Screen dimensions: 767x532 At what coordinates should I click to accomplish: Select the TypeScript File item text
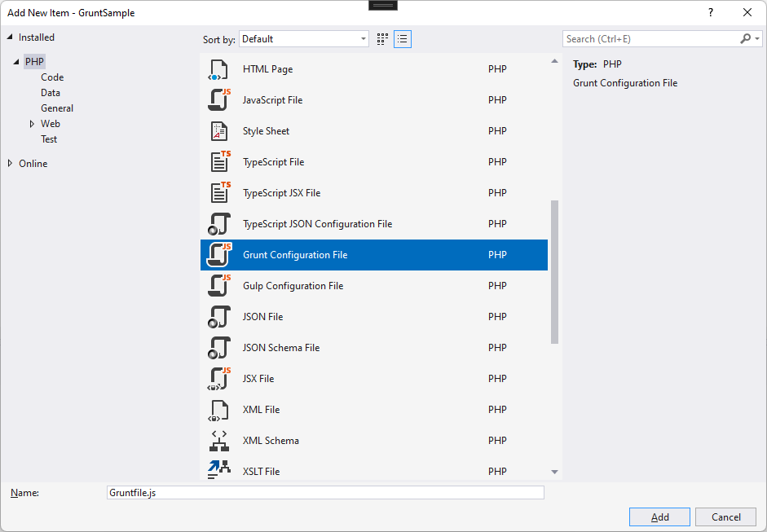coord(273,162)
